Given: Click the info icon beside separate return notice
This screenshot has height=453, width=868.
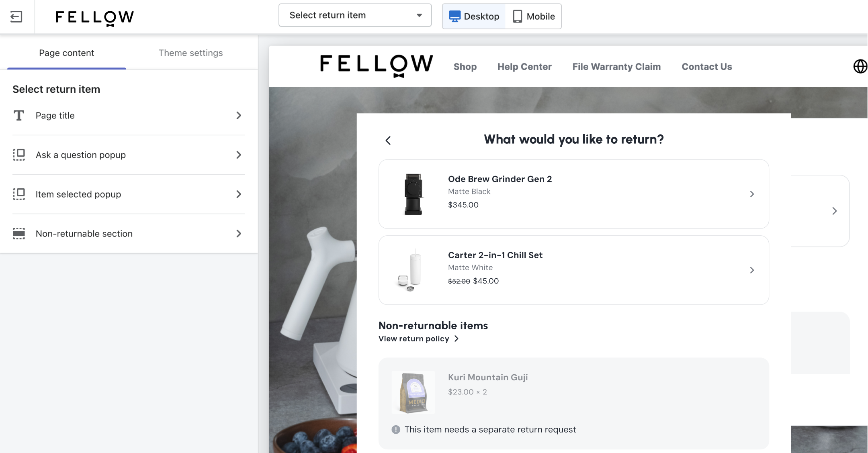Looking at the screenshot, I should [x=396, y=430].
